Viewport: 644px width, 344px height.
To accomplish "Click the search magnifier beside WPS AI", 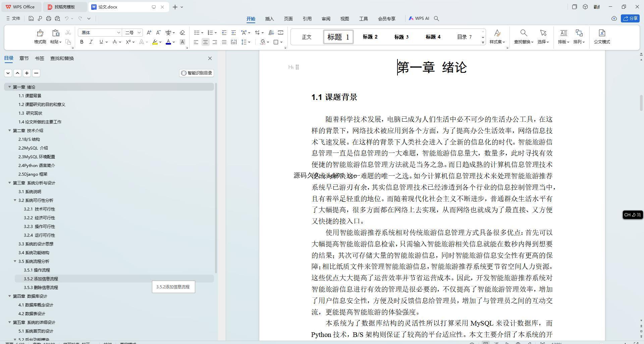I will (x=436, y=18).
